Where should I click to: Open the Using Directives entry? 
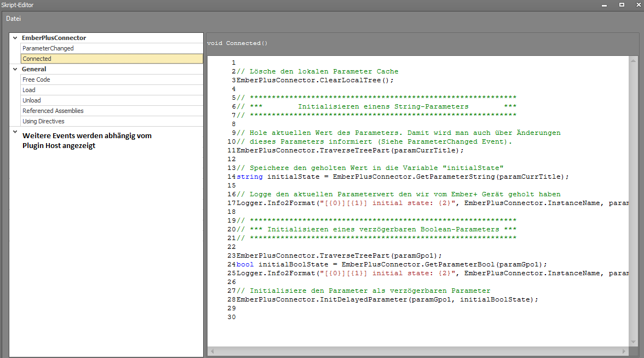pyautogui.click(x=112, y=121)
